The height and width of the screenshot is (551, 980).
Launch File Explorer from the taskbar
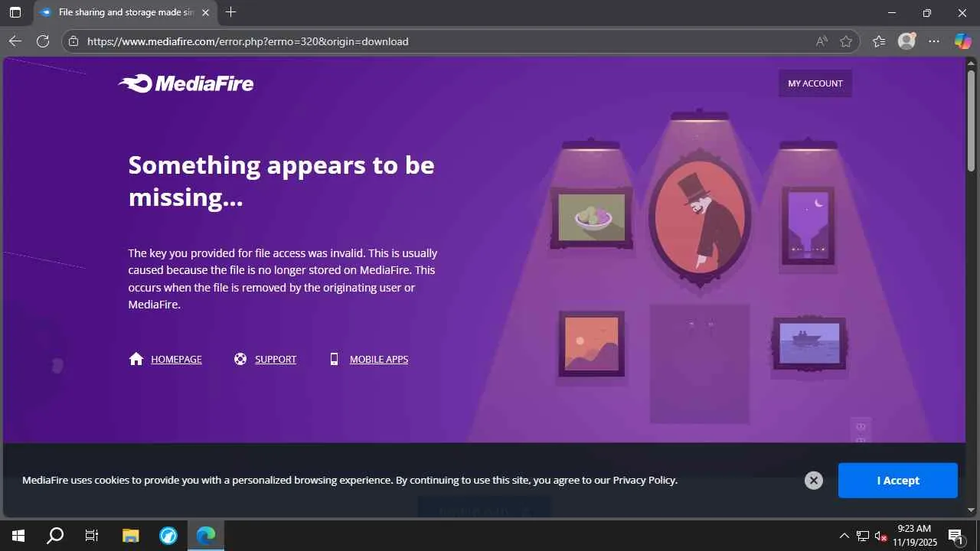coord(131,536)
